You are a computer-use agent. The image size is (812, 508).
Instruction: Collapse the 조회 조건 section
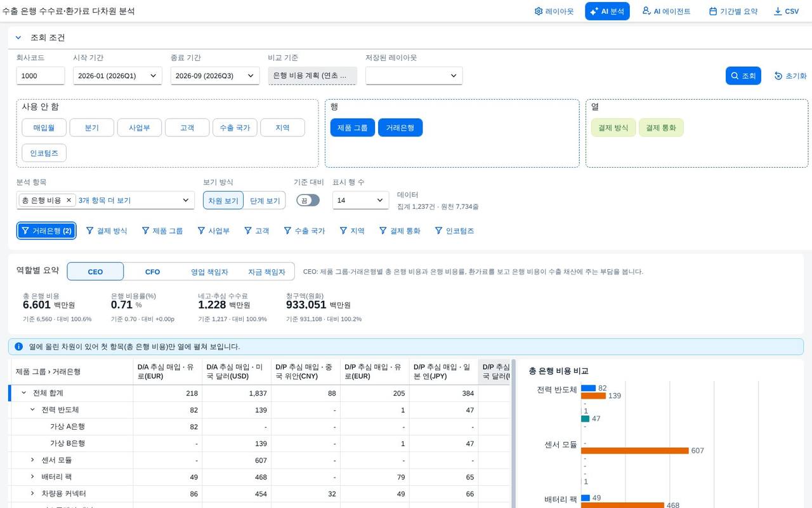click(18, 37)
